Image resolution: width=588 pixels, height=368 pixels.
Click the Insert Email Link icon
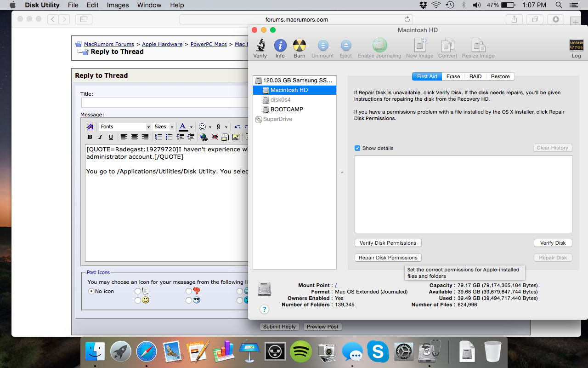225,137
